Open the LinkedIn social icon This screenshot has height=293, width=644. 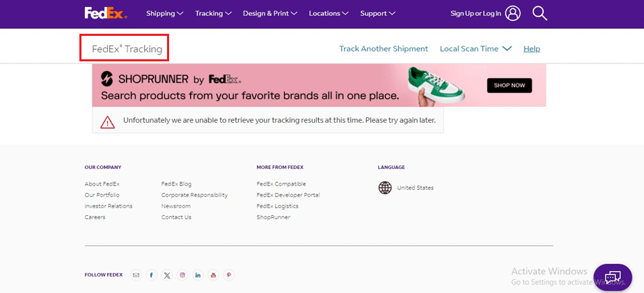tap(197, 275)
